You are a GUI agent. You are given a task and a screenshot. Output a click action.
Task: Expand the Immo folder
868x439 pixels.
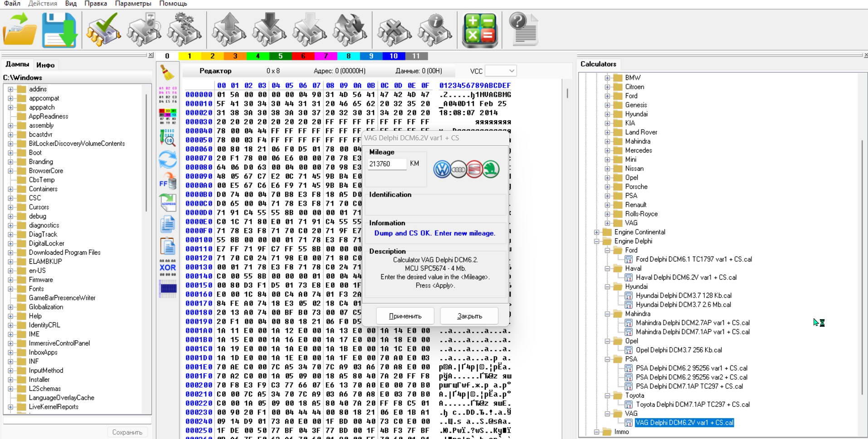coord(597,432)
